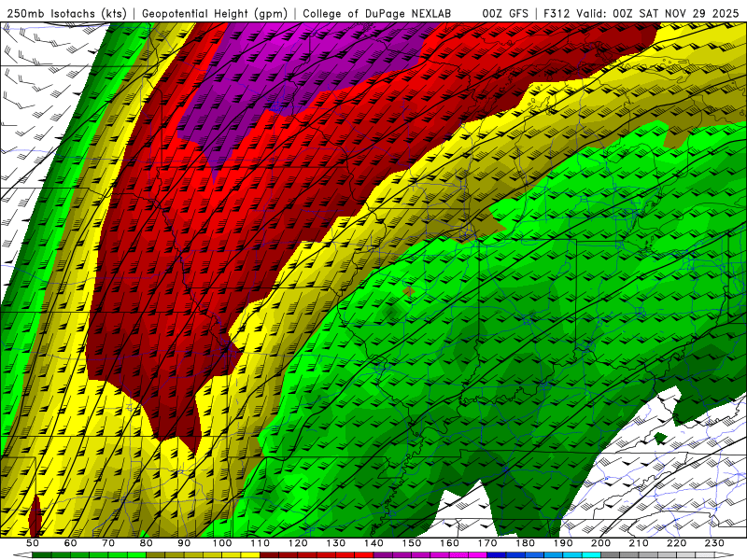Click the 50 label on the color scale
Image resolution: width=747 pixels, height=560 pixels.
(x=33, y=543)
